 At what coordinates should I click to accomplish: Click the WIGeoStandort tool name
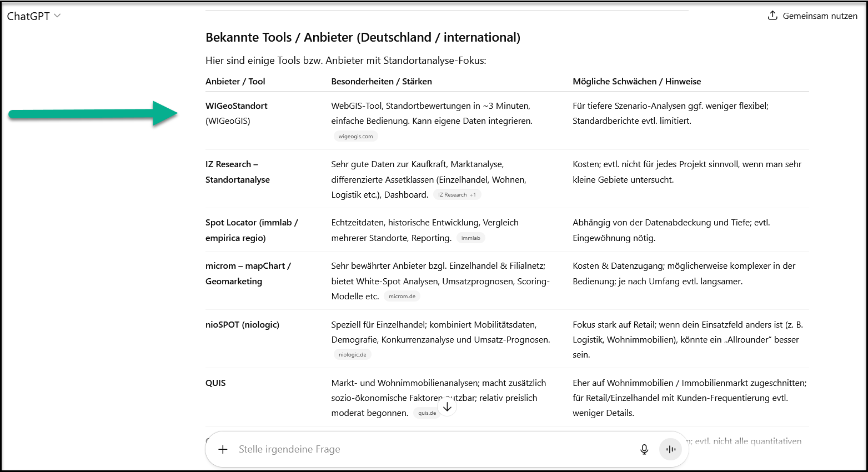point(237,106)
